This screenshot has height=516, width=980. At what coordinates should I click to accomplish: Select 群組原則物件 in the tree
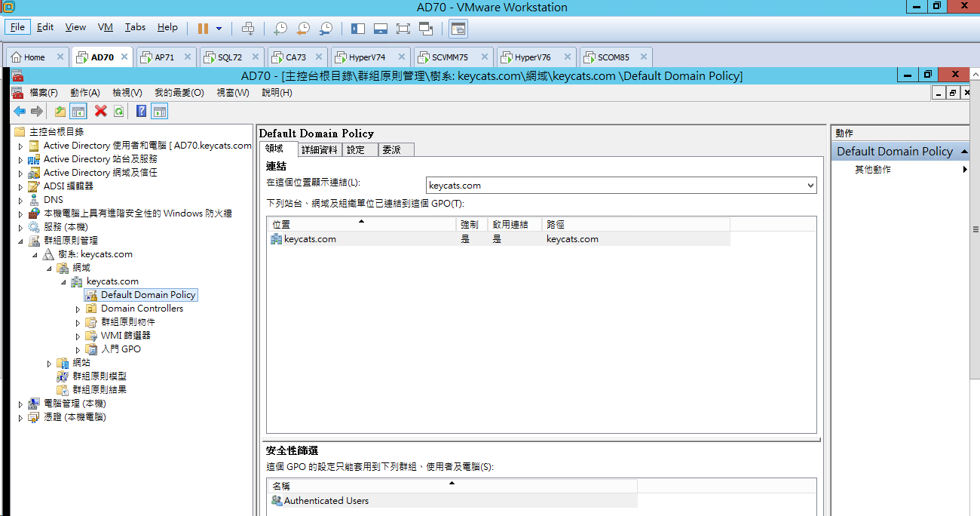point(127,322)
